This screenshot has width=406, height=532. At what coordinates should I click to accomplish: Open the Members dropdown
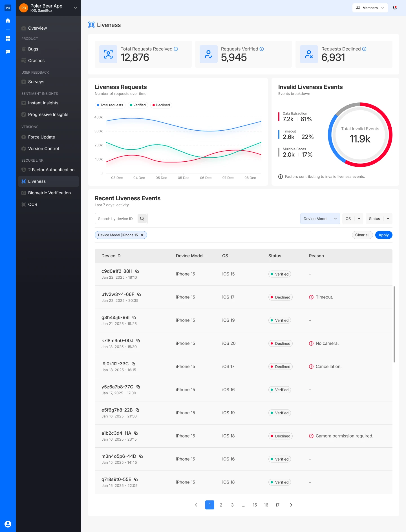pyautogui.click(x=370, y=8)
